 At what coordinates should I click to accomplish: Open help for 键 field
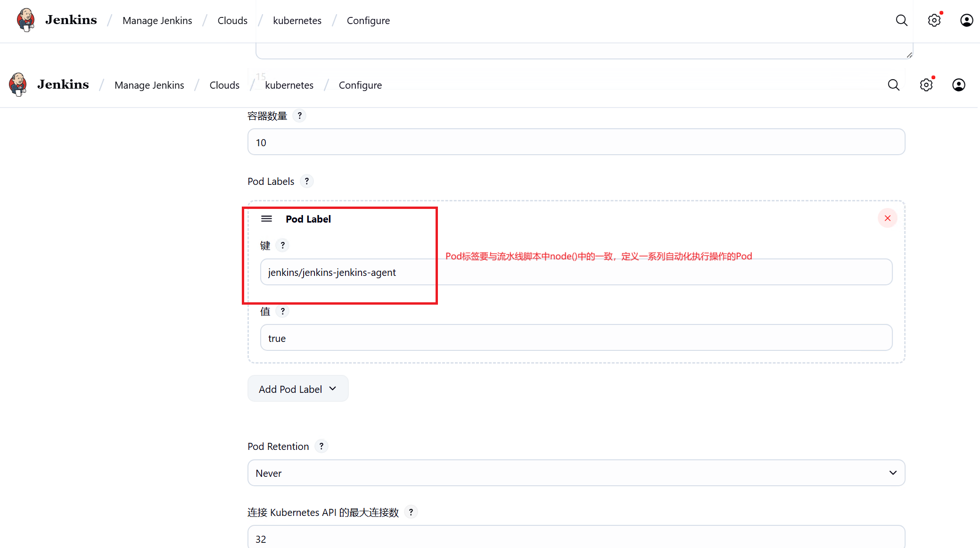tap(282, 245)
